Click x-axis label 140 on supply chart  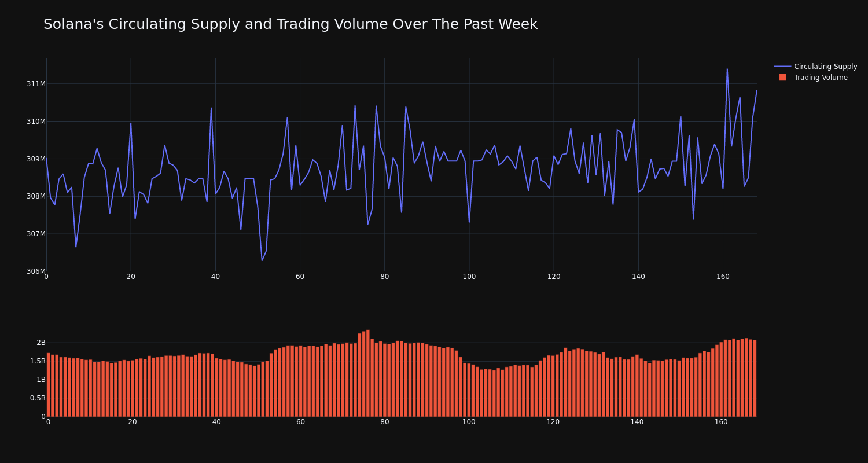[x=638, y=277]
